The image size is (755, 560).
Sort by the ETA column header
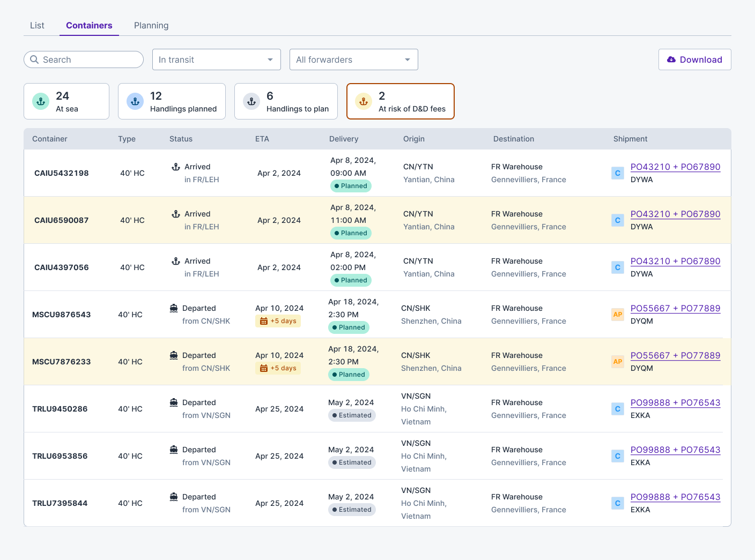[262, 139]
